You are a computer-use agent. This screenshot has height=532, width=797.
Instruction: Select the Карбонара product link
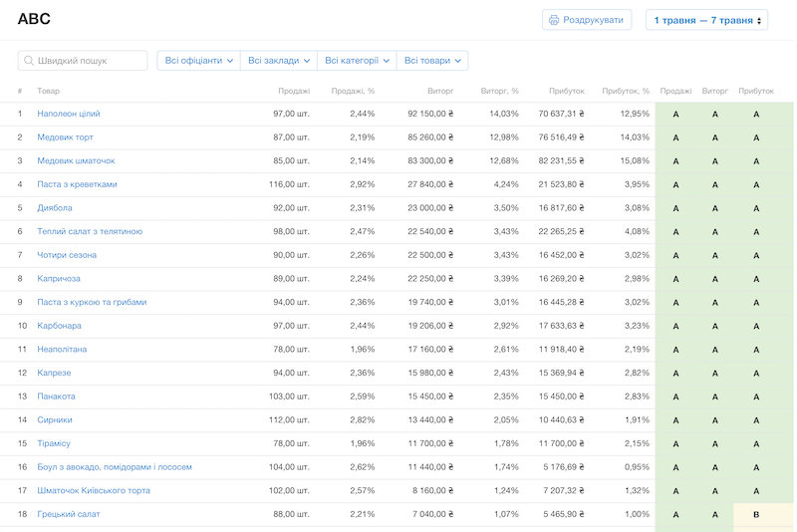[x=59, y=326]
